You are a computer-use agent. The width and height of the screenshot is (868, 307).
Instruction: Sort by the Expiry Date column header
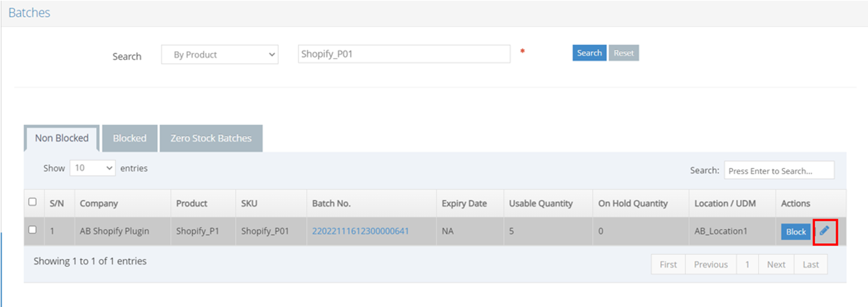click(464, 204)
